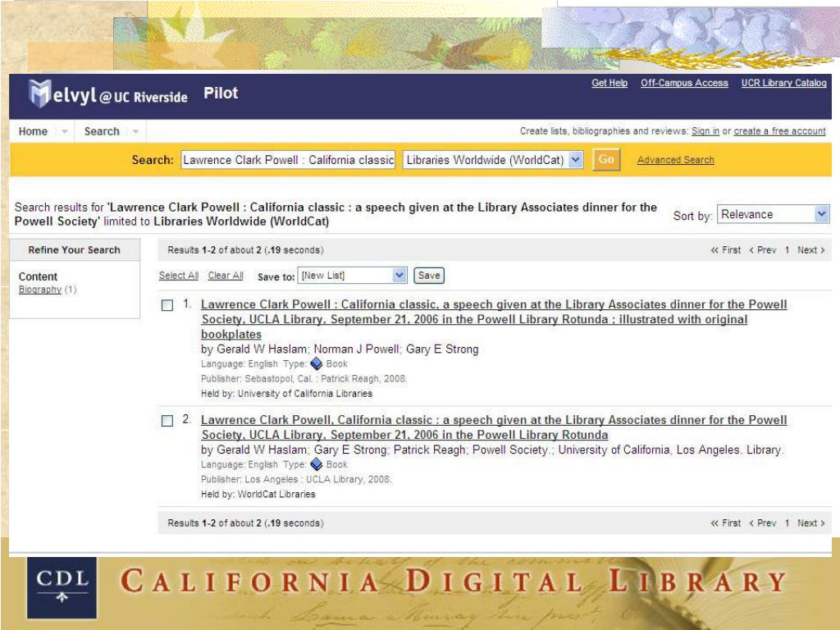
Task: Open the Sort by Relevance dropdown
Action: point(822,214)
